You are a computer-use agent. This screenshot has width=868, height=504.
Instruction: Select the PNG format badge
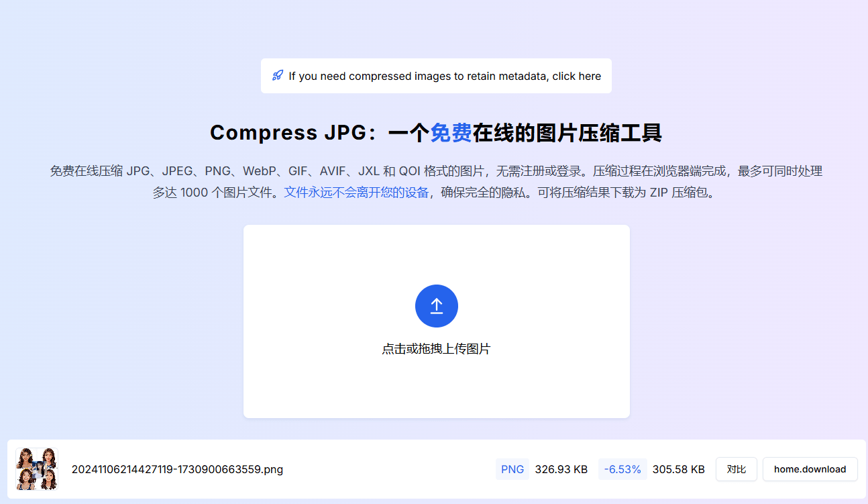(512, 469)
